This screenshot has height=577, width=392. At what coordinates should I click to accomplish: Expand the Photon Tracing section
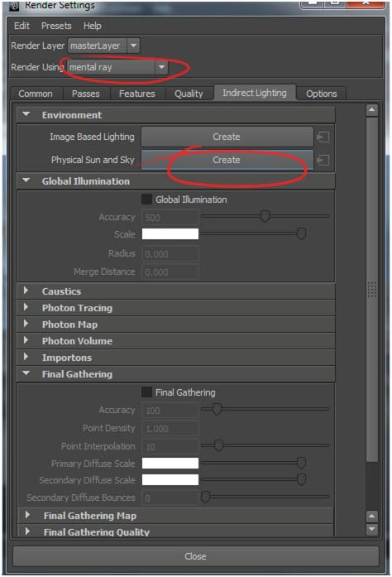[176, 308]
